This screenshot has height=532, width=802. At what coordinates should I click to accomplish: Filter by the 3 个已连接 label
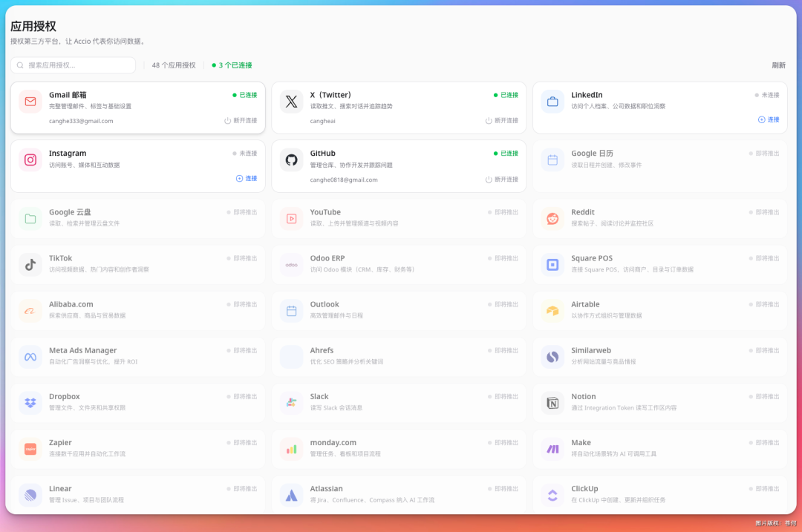232,65
